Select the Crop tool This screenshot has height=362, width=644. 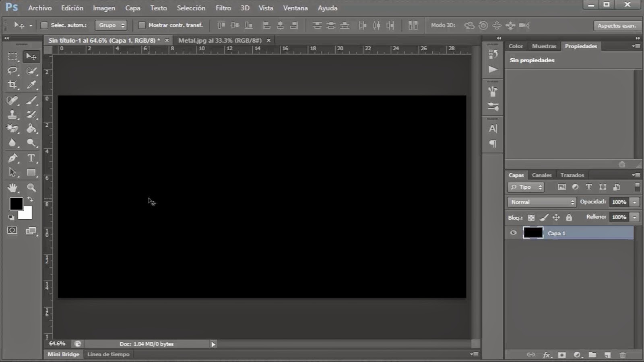12,85
